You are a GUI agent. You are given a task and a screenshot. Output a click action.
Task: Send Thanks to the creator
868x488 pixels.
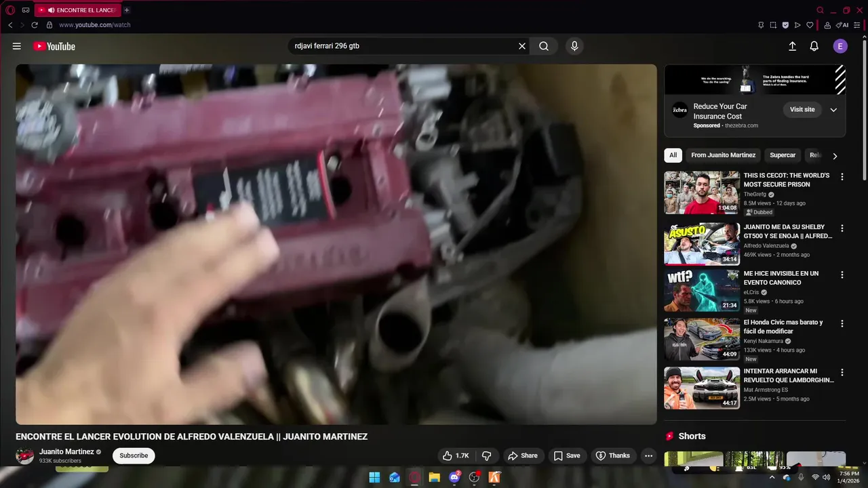coord(612,455)
